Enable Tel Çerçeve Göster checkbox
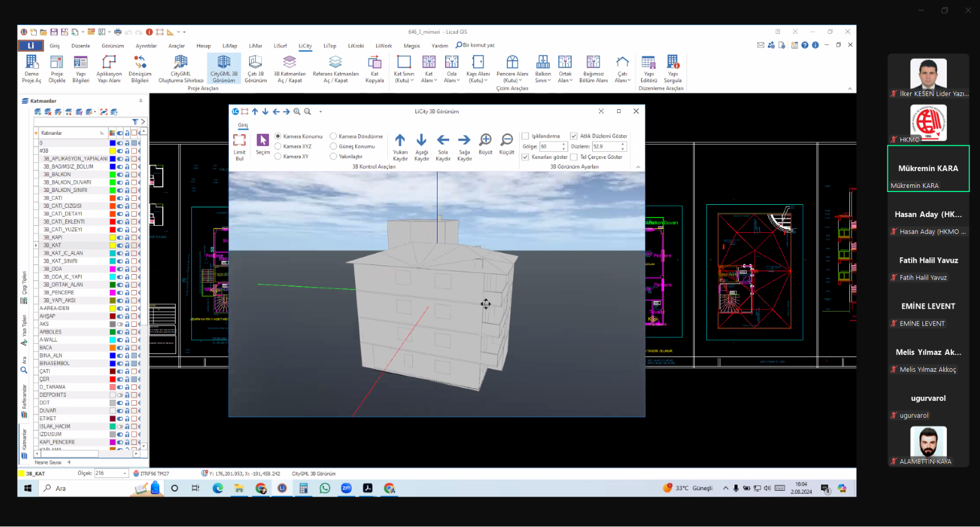The height and width of the screenshot is (527, 980). tap(573, 157)
